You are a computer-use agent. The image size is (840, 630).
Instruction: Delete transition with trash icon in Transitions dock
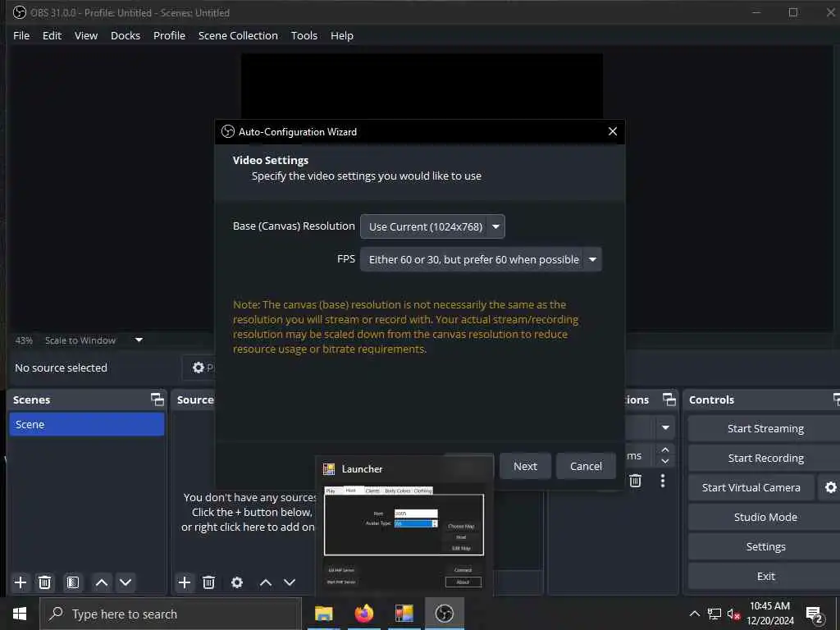636,481
